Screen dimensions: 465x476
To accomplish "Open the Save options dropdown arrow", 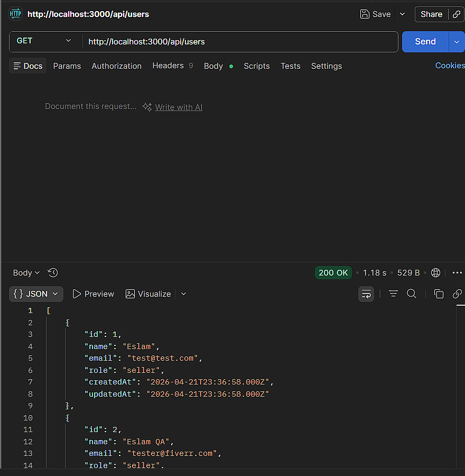I will (x=402, y=14).
